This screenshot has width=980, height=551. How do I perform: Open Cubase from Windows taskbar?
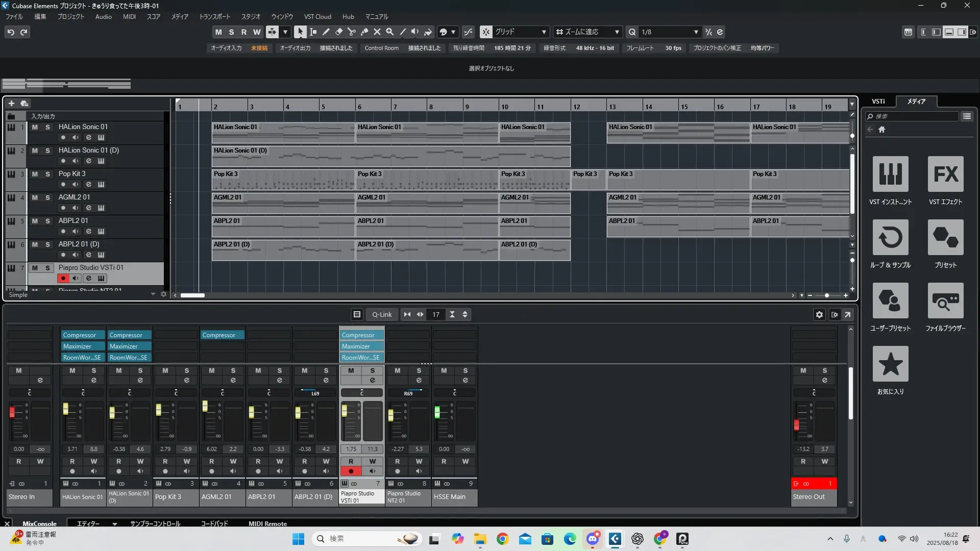615,539
